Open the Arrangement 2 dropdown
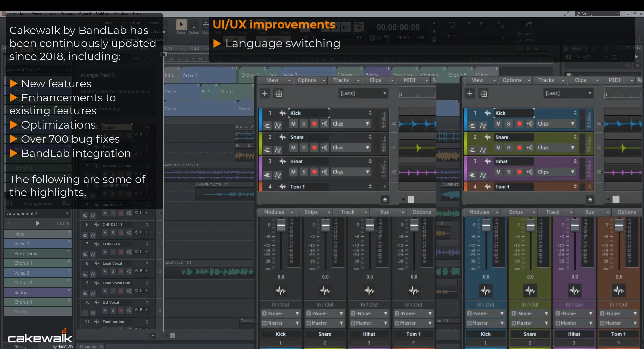 38,213
